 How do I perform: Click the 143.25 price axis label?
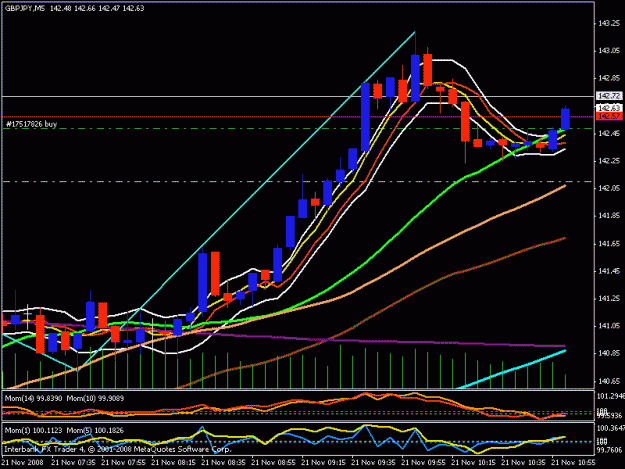coord(609,24)
